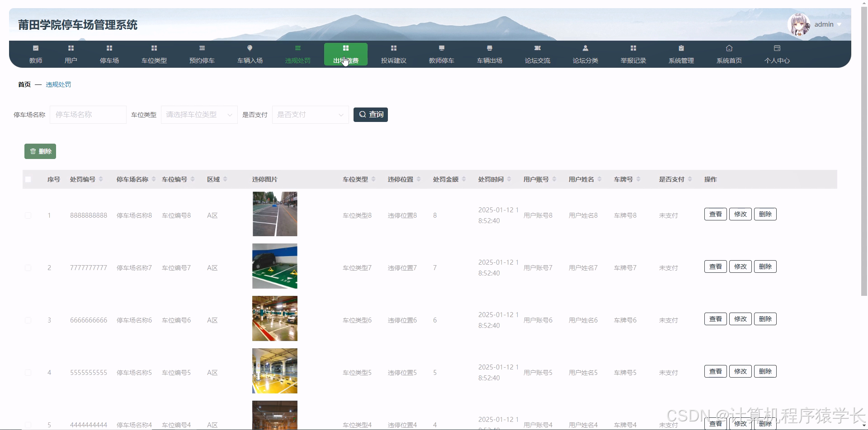Click the 违规处罚 breadcrumb link
The image size is (868, 430).
pos(58,84)
